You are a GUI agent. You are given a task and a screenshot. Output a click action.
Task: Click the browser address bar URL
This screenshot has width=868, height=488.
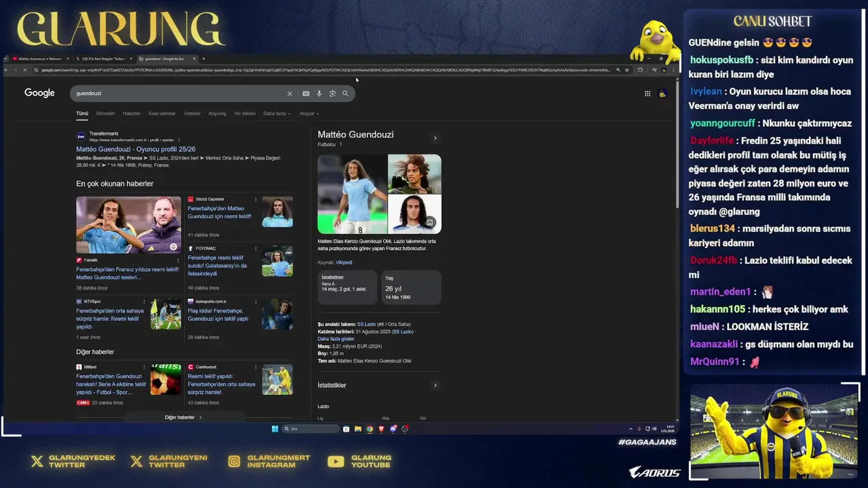click(x=325, y=70)
